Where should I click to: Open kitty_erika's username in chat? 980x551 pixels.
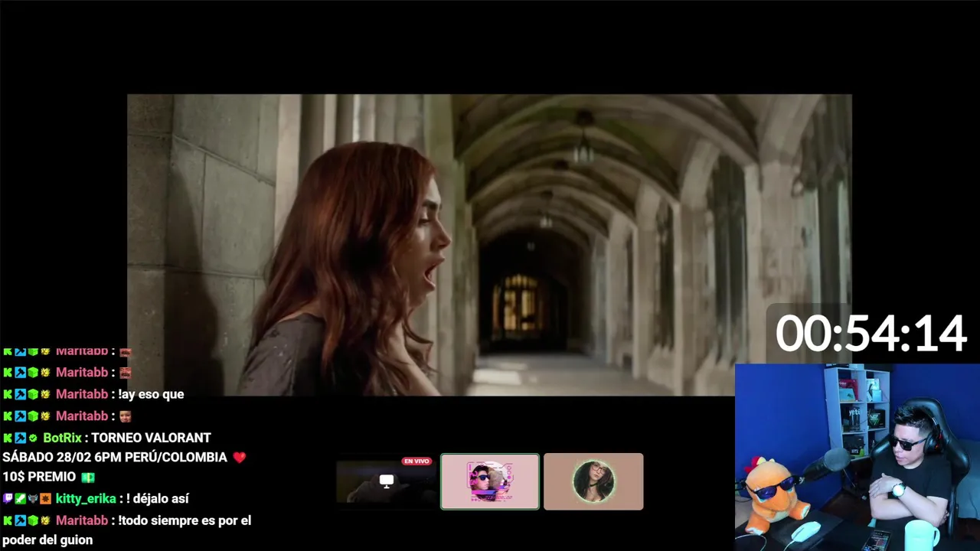click(86, 498)
